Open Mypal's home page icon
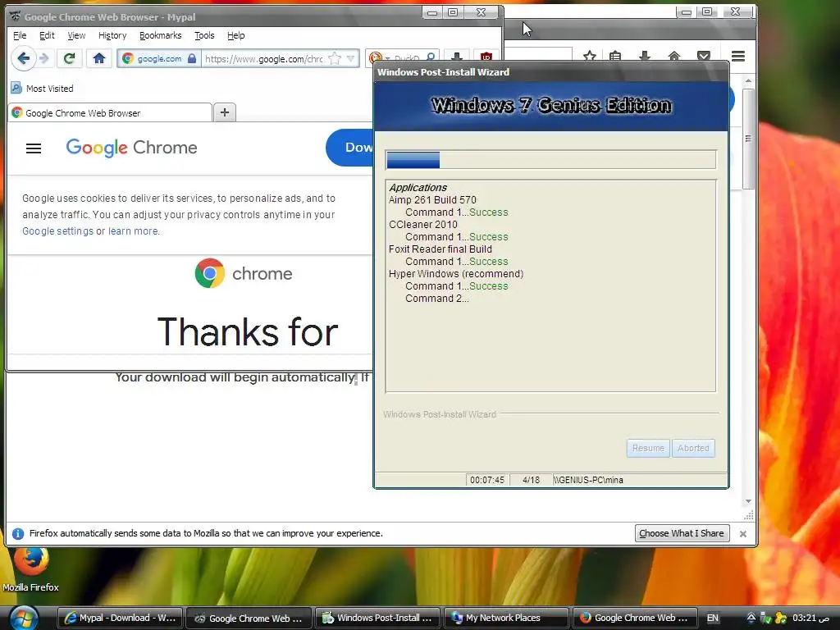Image resolution: width=840 pixels, height=630 pixels. 99,58
